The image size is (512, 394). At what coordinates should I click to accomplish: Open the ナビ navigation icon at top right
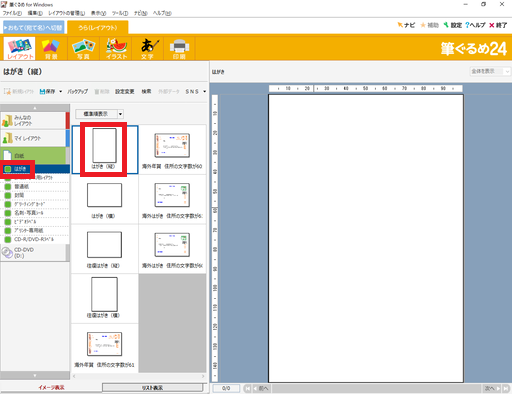[406, 25]
